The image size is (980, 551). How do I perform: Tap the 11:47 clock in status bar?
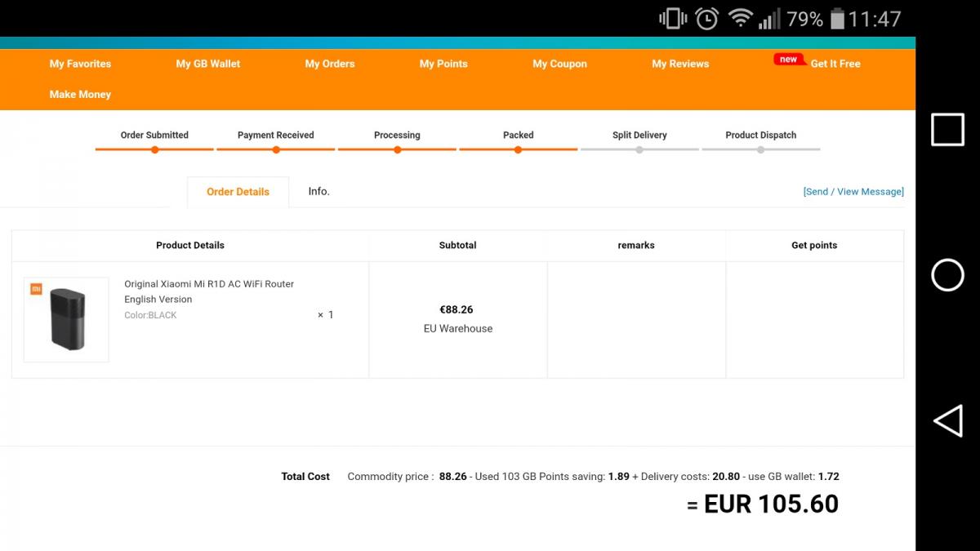(x=875, y=19)
